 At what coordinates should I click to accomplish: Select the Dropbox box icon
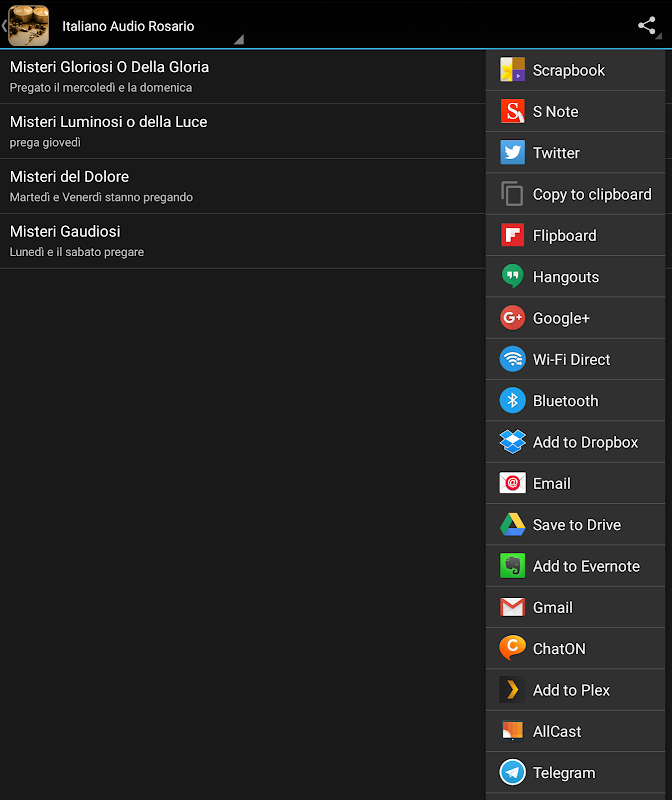pyautogui.click(x=512, y=442)
